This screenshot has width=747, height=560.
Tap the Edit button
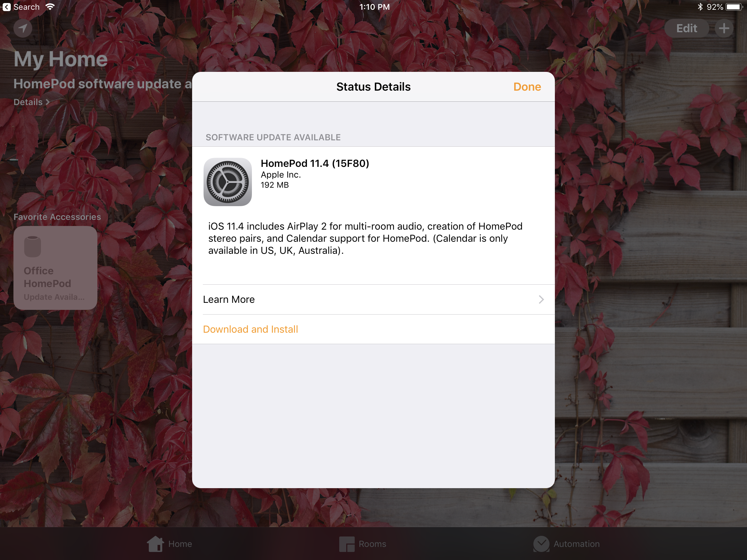[x=687, y=28]
